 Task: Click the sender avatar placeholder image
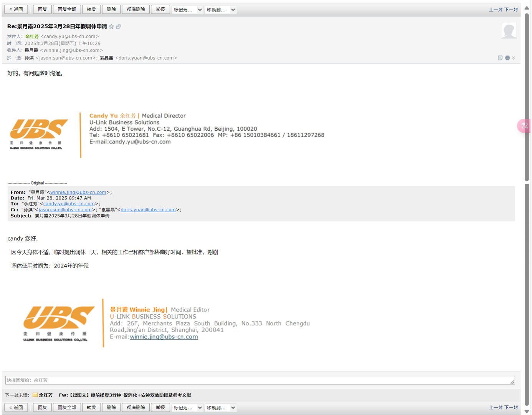point(509,31)
